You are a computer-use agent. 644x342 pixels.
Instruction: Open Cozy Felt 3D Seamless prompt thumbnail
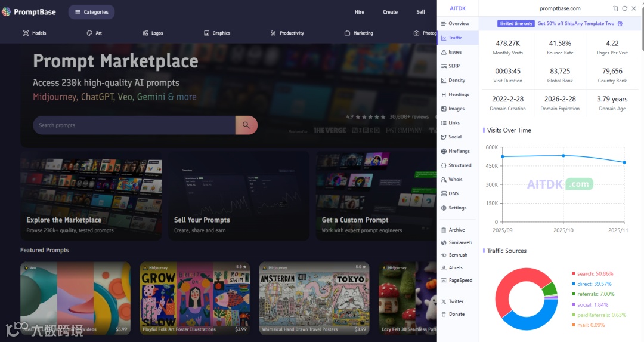(407, 298)
